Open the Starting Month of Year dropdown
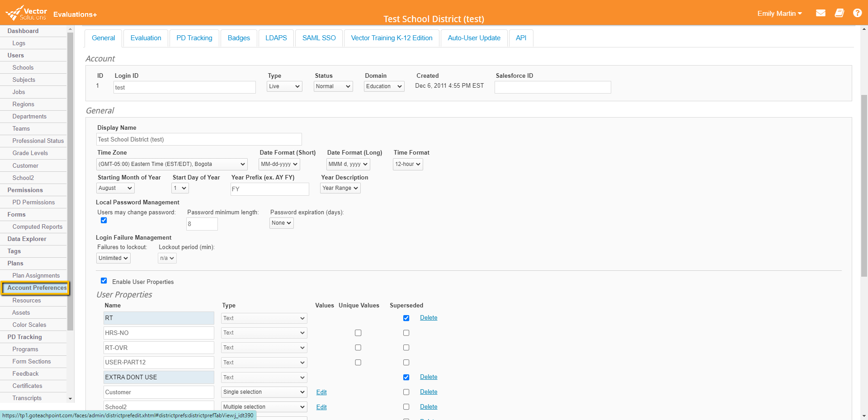This screenshot has width=868, height=420. [x=115, y=188]
